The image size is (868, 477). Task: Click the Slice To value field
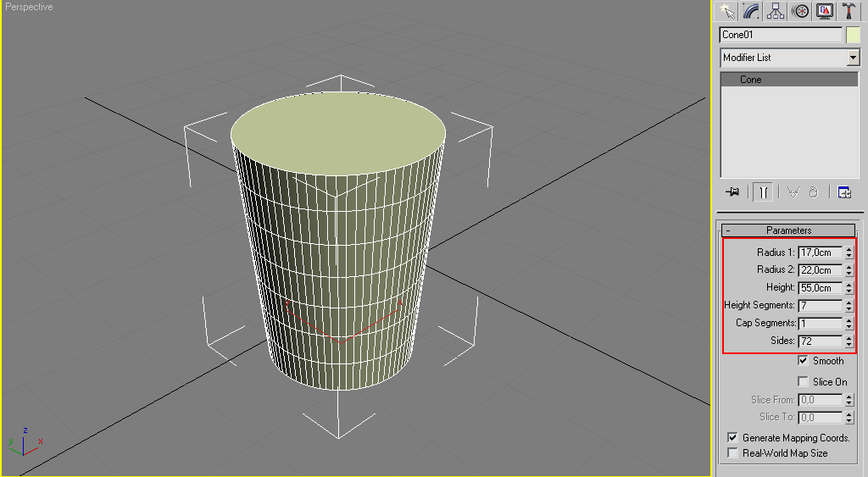pos(821,417)
